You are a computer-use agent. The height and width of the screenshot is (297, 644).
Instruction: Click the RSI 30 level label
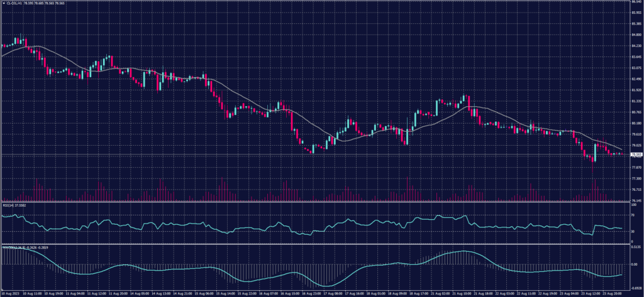pos(633,231)
